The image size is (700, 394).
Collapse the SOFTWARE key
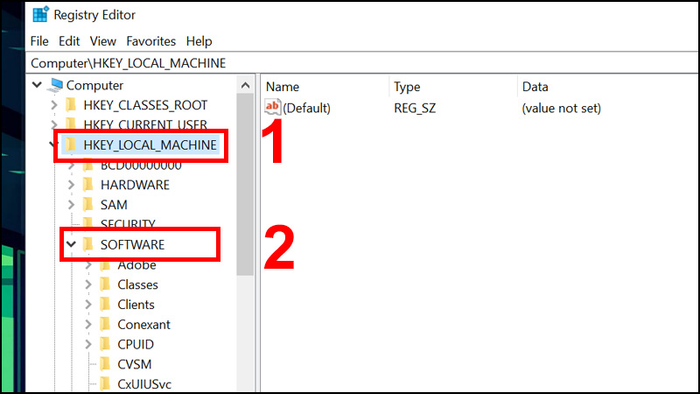point(71,244)
